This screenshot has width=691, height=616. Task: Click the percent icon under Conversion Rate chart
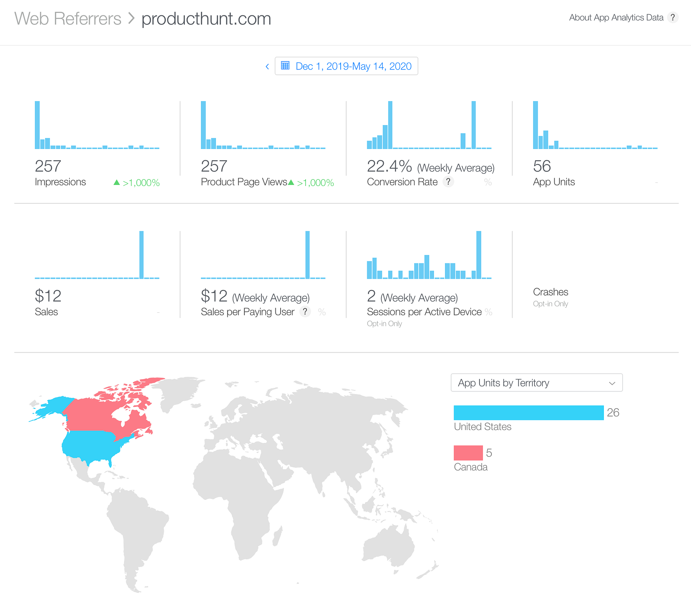[x=488, y=182]
